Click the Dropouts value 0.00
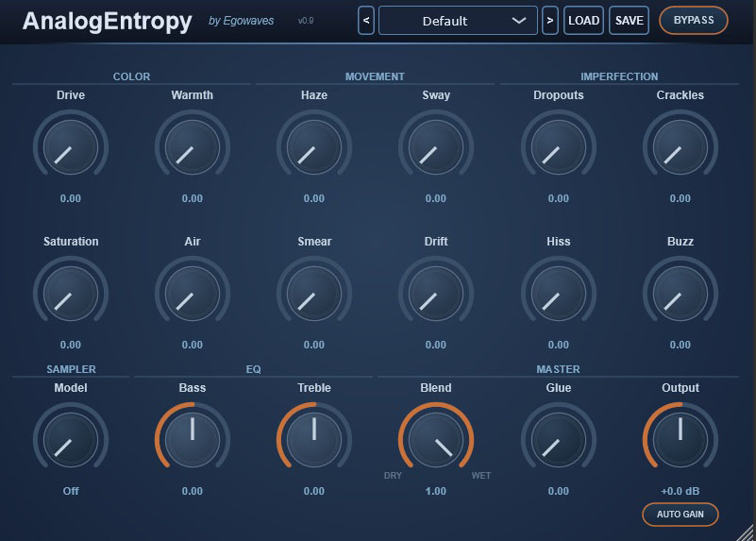The width and height of the screenshot is (756, 541). pyautogui.click(x=559, y=198)
